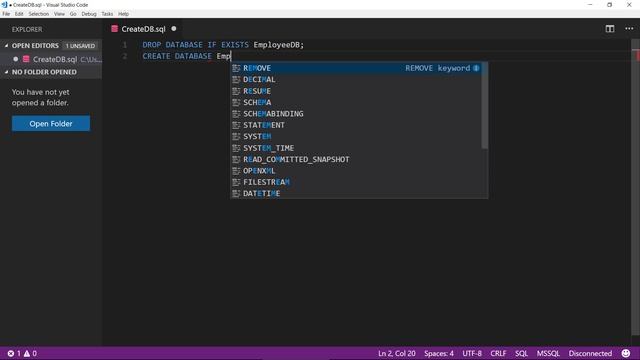
Task: Click the Open Folder button
Action: point(51,124)
